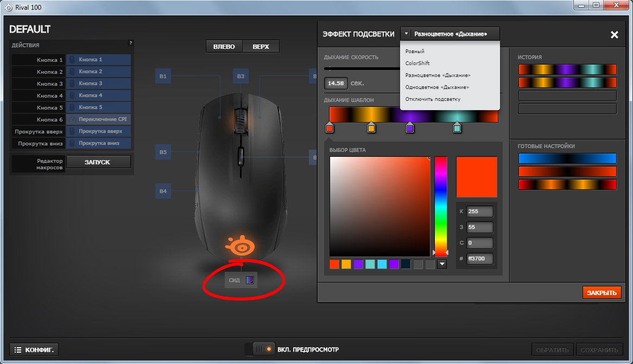Focus the С blue value field 0
Image resolution: width=633 pixels, height=364 pixels.
[479, 243]
